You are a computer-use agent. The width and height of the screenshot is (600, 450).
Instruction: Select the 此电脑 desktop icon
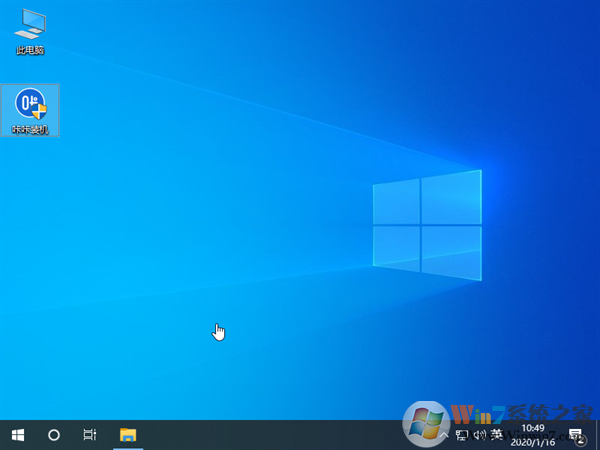pyautogui.click(x=30, y=24)
